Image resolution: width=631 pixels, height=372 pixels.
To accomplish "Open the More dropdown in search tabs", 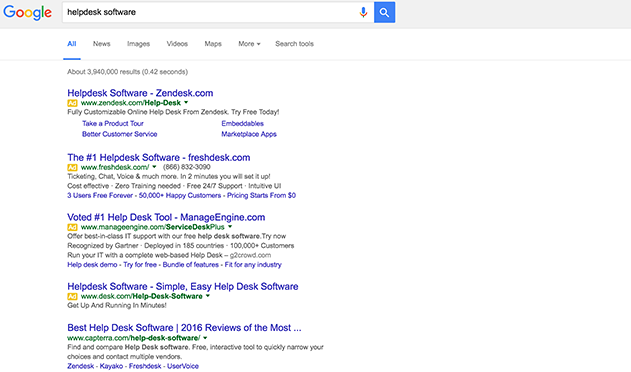I will [249, 44].
